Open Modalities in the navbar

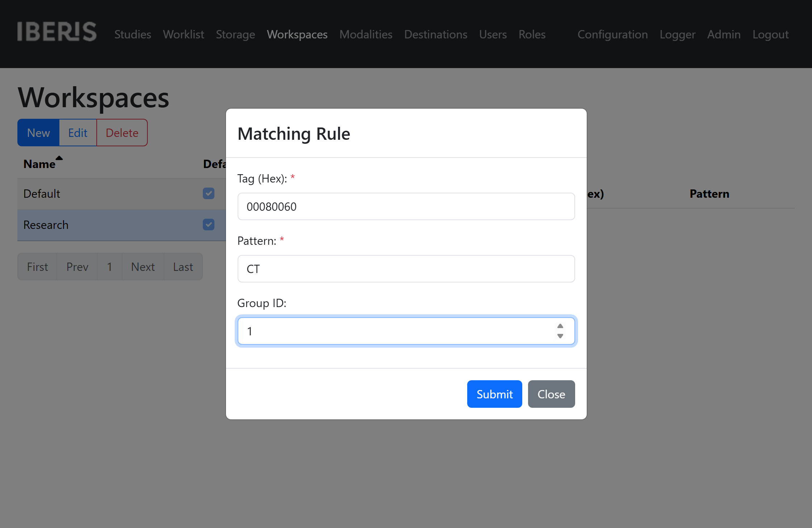click(366, 34)
